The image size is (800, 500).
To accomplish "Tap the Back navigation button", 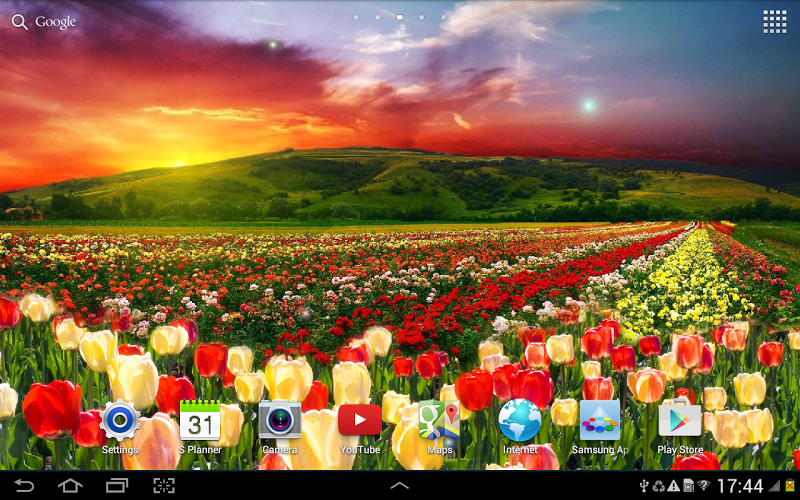I will tap(23, 485).
